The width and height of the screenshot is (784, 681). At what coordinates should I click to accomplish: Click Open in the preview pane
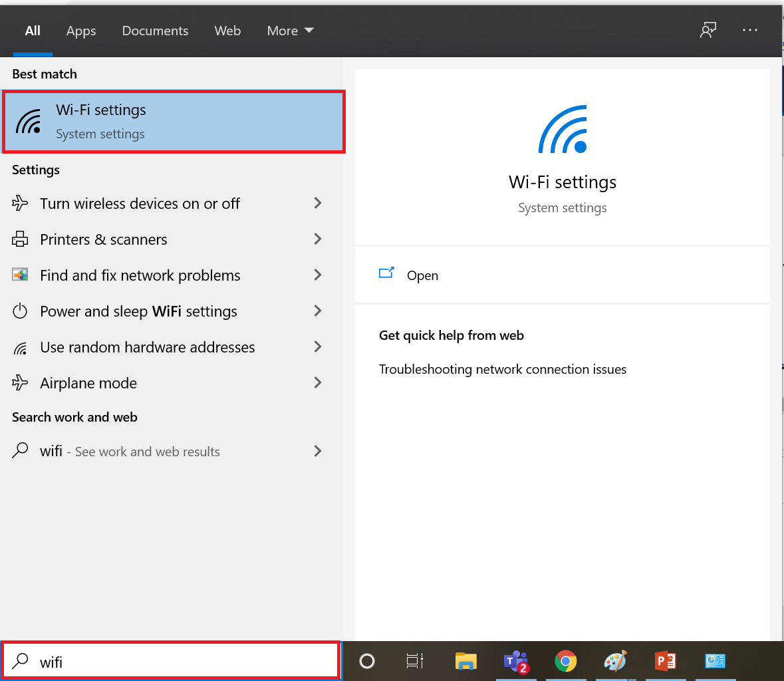[422, 275]
